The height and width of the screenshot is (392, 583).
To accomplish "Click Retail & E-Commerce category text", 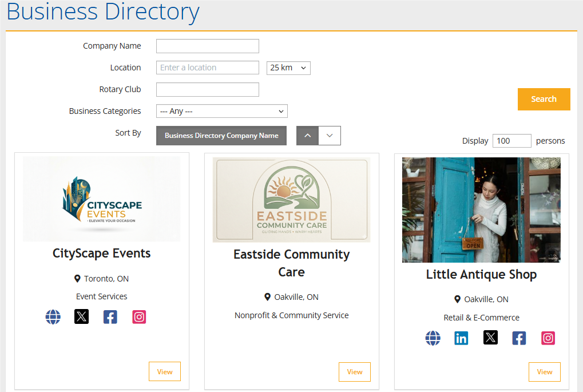I will coord(482,318).
